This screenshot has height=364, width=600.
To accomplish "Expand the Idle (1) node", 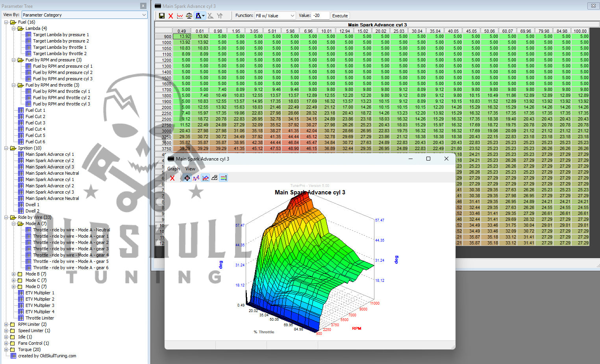I will tap(6, 337).
